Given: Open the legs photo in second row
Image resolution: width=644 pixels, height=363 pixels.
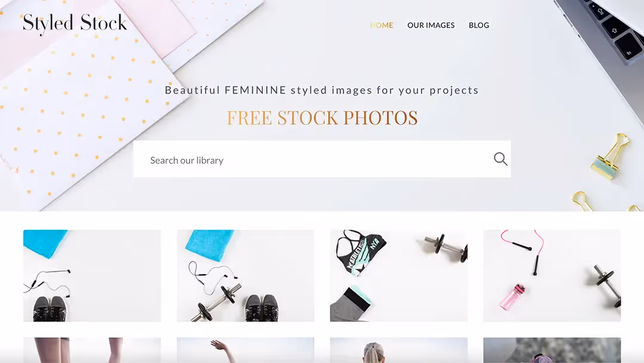Looking at the screenshot, I should coord(92,350).
